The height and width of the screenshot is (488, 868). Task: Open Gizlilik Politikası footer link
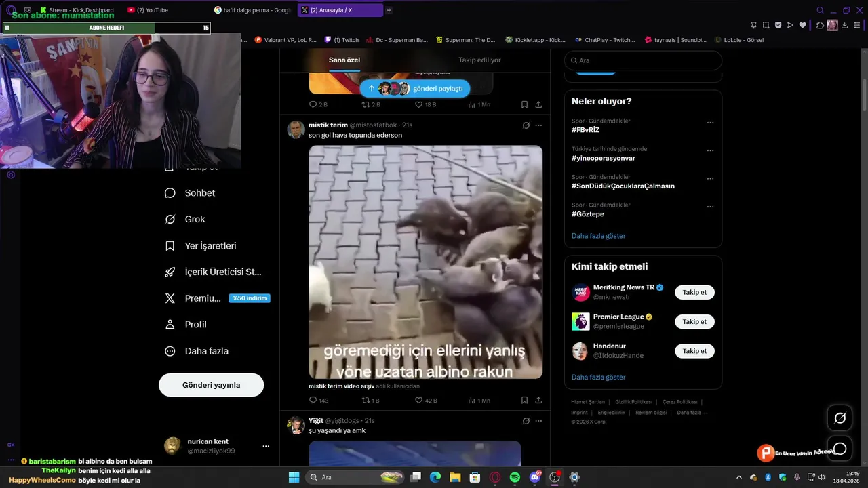click(x=633, y=402)
